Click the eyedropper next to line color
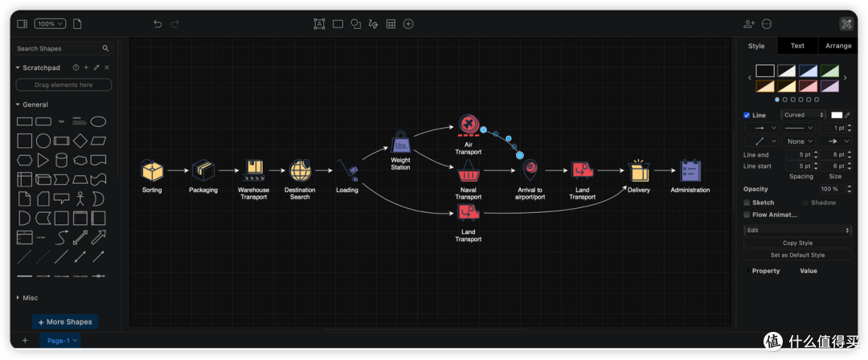Viewport: 868px width, 360px height. pyautogui.click(x=847, y=115)
